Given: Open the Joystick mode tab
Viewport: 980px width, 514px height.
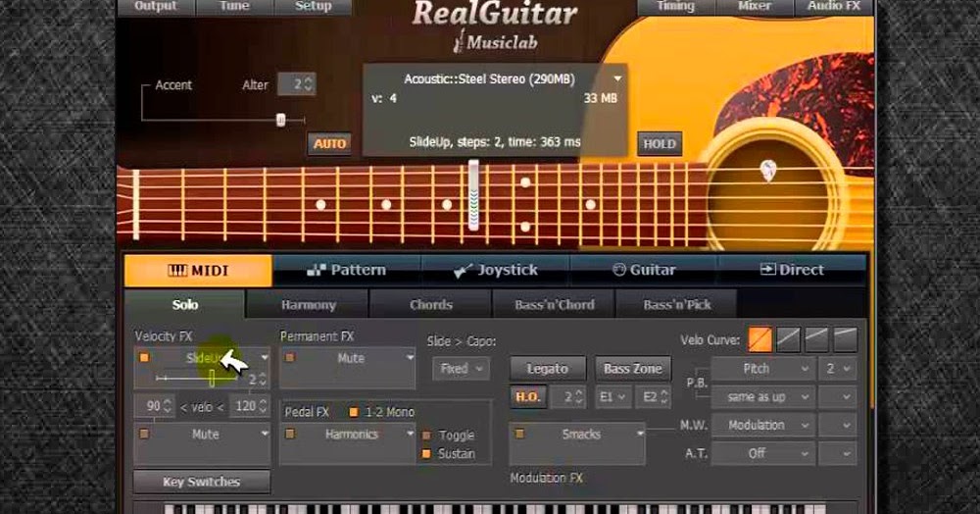Looking at the screenshot, I should tap(495, 270).
